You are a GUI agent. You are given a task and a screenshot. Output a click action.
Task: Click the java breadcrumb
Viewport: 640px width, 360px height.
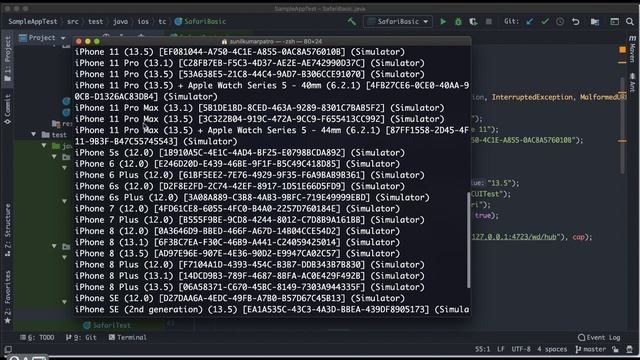[x=120, y=22]
